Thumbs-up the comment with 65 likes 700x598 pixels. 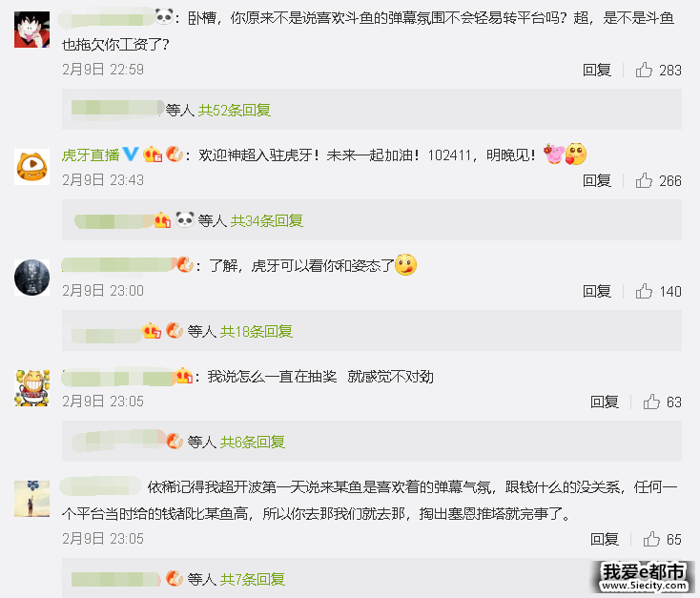click(651, 539)
